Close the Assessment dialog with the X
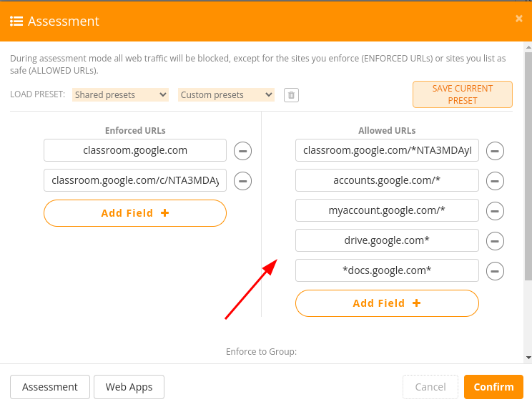This screenshot has width=532, height=407. [518, 19]
